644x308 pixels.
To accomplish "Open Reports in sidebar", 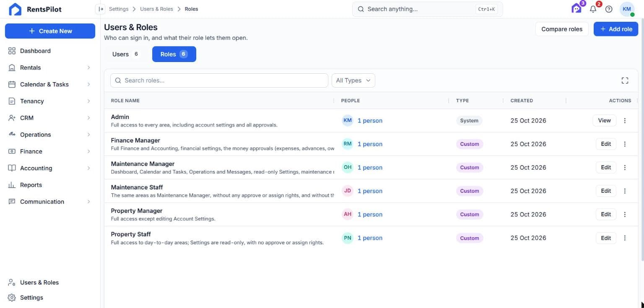I will pyautogui.click(x=50, y=185).
